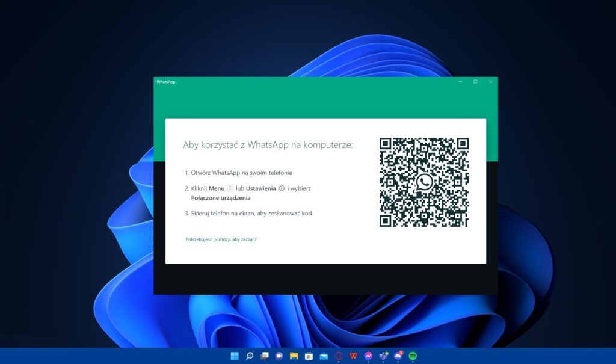Image resolution: width=616 pixels, height=364 pixels.
Task: Open Teams Chat taskbar icon
Action: 279,356
